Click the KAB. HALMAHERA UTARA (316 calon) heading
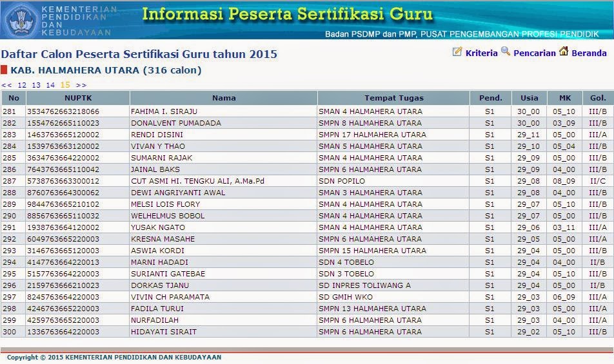 click(106, 70)
